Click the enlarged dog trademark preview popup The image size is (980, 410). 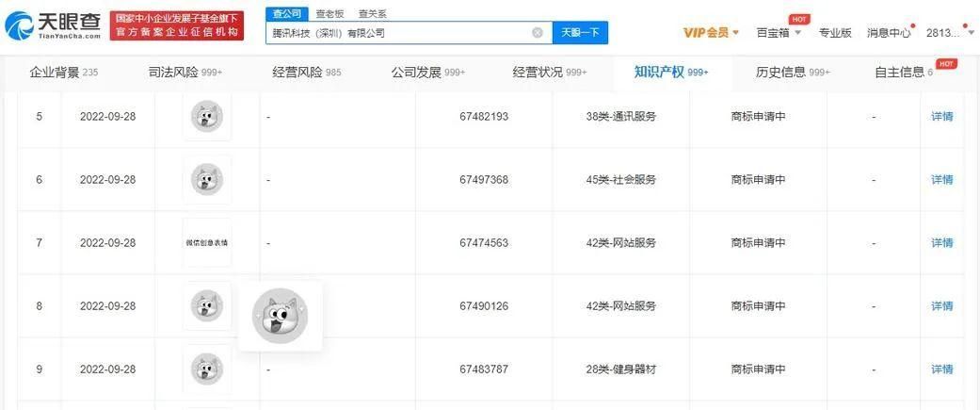coord(280,316)
